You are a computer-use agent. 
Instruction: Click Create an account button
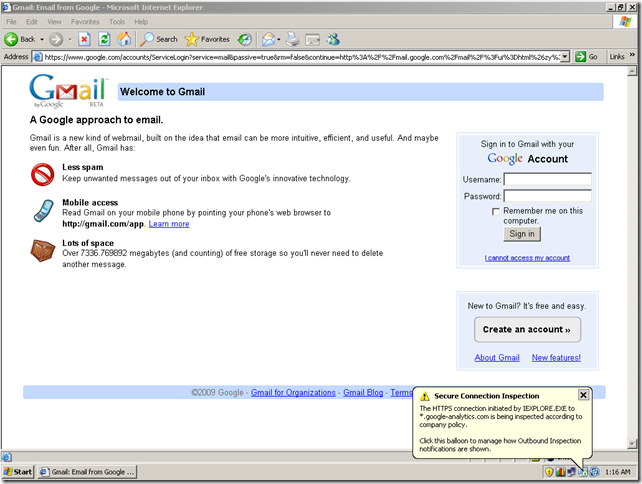coord(527,330)
